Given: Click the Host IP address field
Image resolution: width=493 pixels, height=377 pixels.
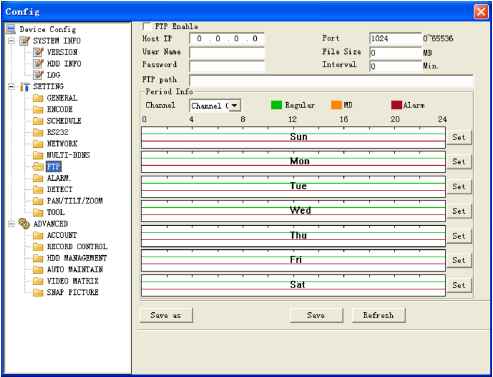Looking at the screenshot, I should (x=227, y=39).
